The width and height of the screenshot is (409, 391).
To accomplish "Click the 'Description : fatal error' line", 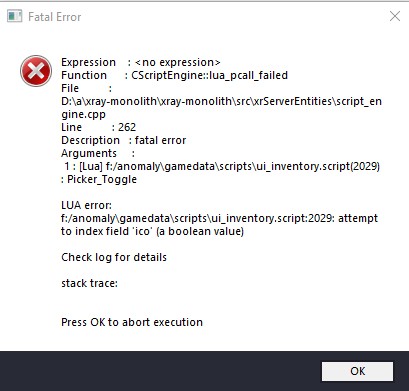I will pyautogui.click(x=124, y=140).
